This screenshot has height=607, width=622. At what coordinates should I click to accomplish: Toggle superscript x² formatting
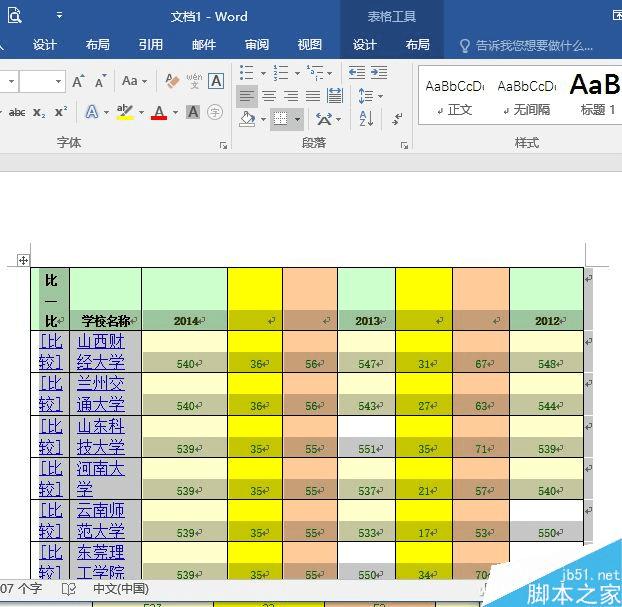61,112
